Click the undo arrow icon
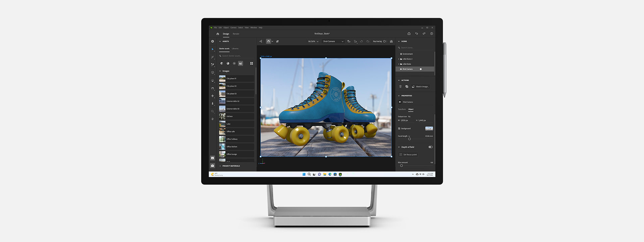Viewport: 644px width, 242px height. pyautogui.click(x=417, y=34)
